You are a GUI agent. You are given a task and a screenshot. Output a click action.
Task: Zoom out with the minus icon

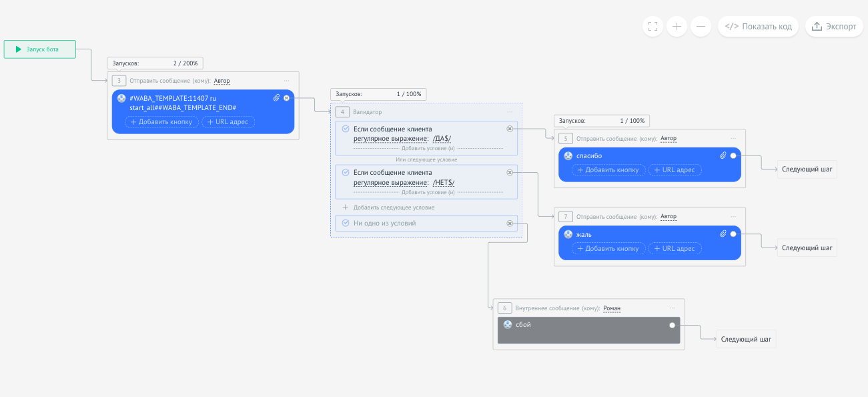(x=700, y=27)
